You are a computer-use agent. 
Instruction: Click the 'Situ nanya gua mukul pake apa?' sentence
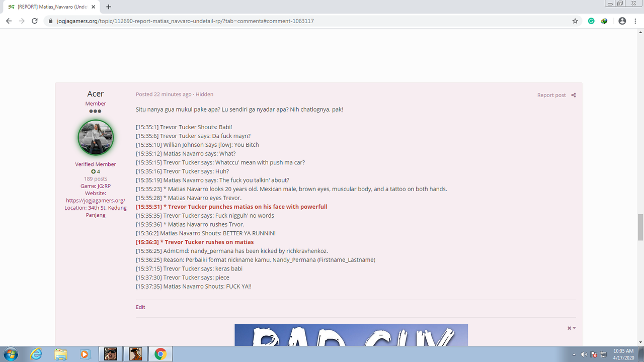point(179,109)
